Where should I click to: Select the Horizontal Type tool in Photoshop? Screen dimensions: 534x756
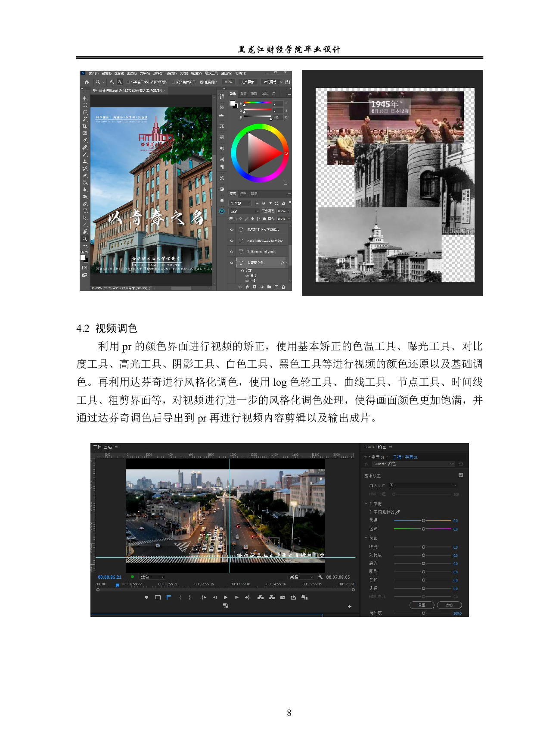[x=85, y=211]
